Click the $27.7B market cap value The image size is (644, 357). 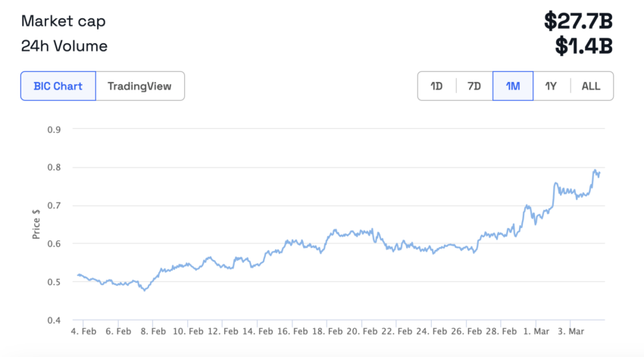pos(577,20)
